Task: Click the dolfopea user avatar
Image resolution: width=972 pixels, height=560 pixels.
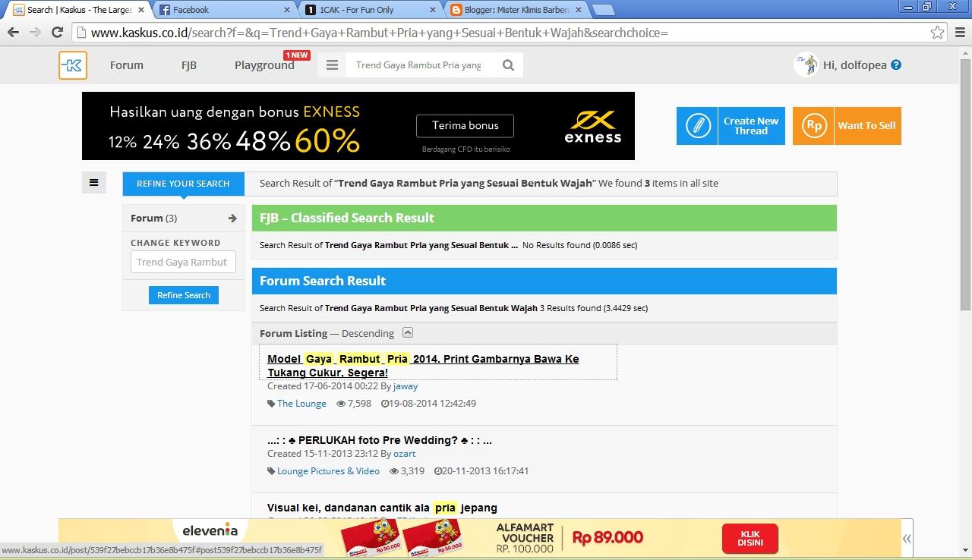Action: [806, 65]
